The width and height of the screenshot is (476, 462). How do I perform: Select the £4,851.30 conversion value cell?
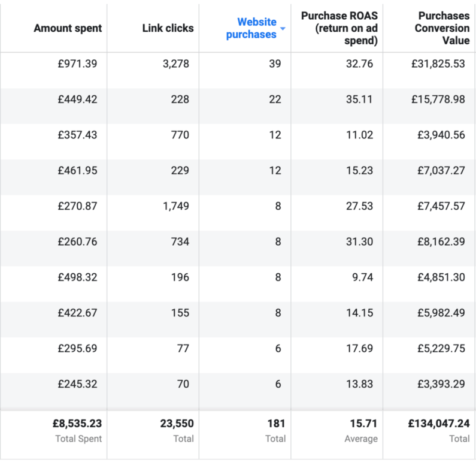point(441,277)
